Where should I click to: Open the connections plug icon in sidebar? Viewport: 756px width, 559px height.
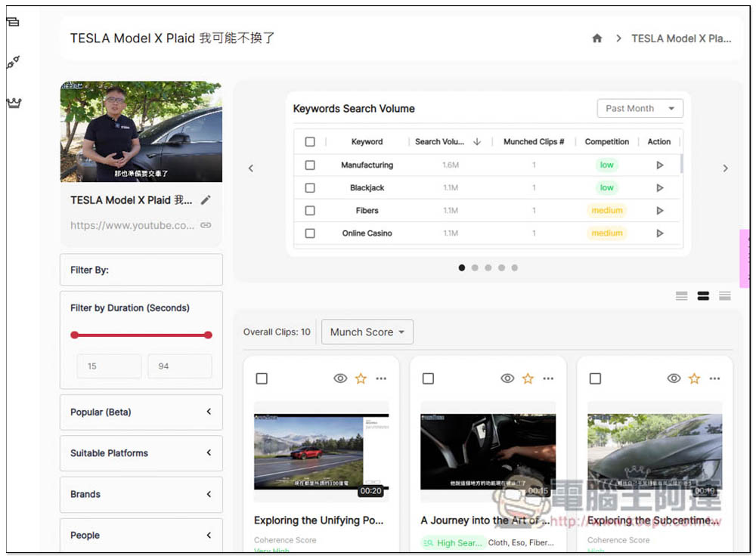click(x=13, y=62)
